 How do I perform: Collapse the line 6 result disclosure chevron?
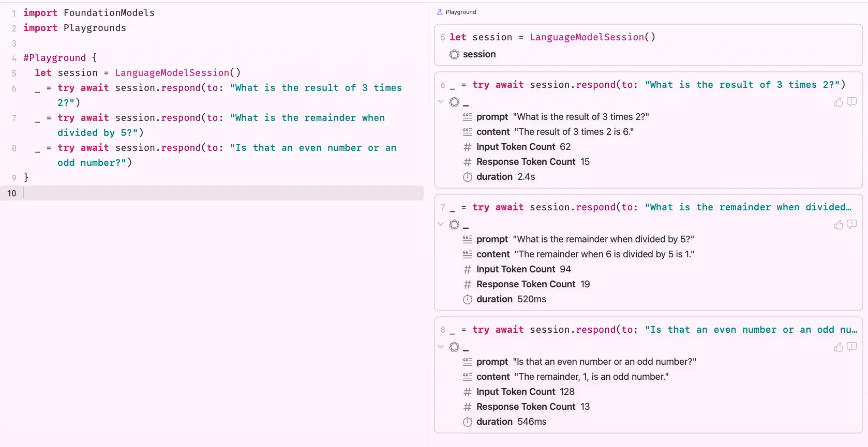[441, 102]
